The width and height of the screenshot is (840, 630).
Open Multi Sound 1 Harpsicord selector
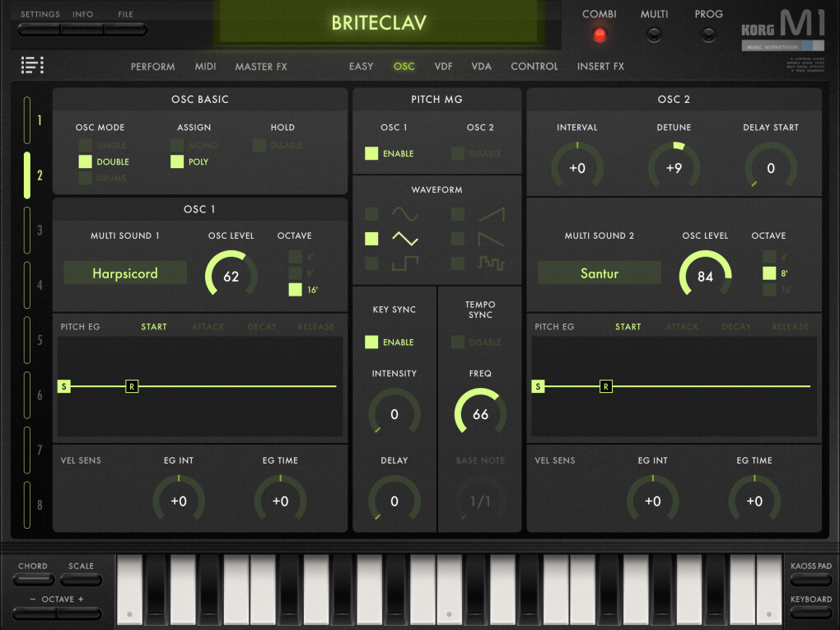[x=125, y=273]
